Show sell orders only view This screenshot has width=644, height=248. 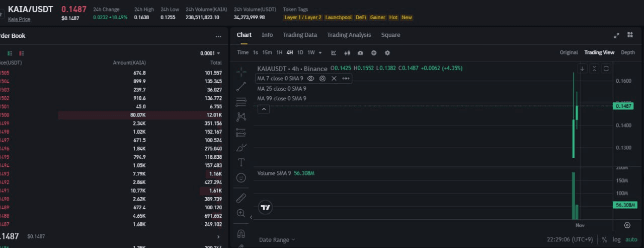point(22,53)
